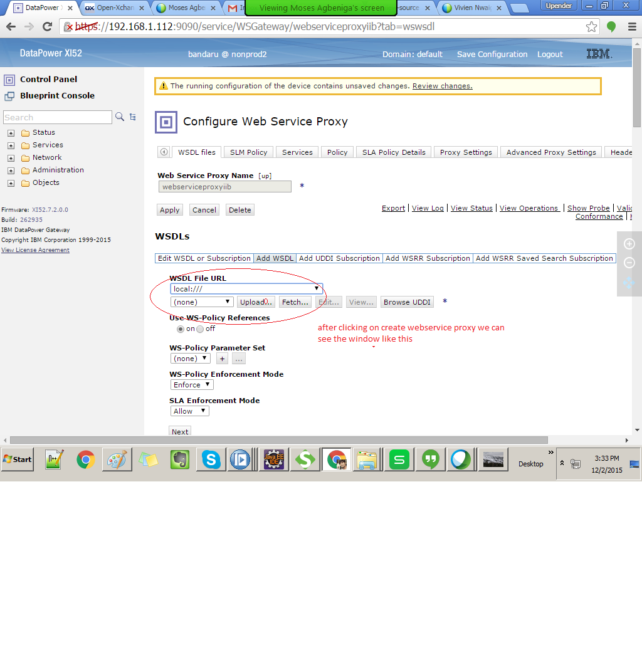Open the Proxy Settings tab
Viewport: 642px width, 672px height.
[x=465, y=152]
